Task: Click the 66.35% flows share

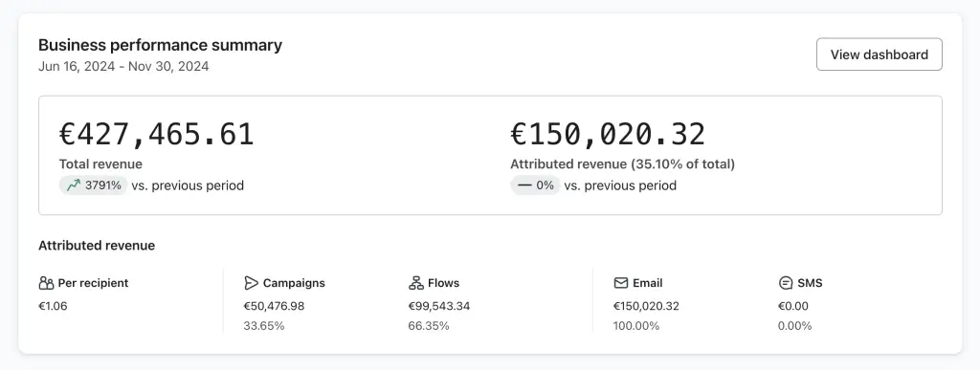Action: (429, 326)
